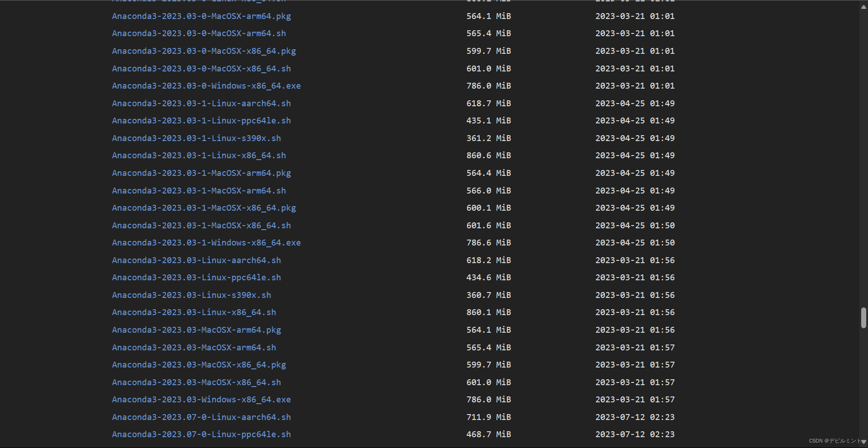The height and width of the screenshot is (448, 868).
Task: Download Anaconda3-2023.03-0-Windows-x86_64.exe installer
Action: pos(206,86)
